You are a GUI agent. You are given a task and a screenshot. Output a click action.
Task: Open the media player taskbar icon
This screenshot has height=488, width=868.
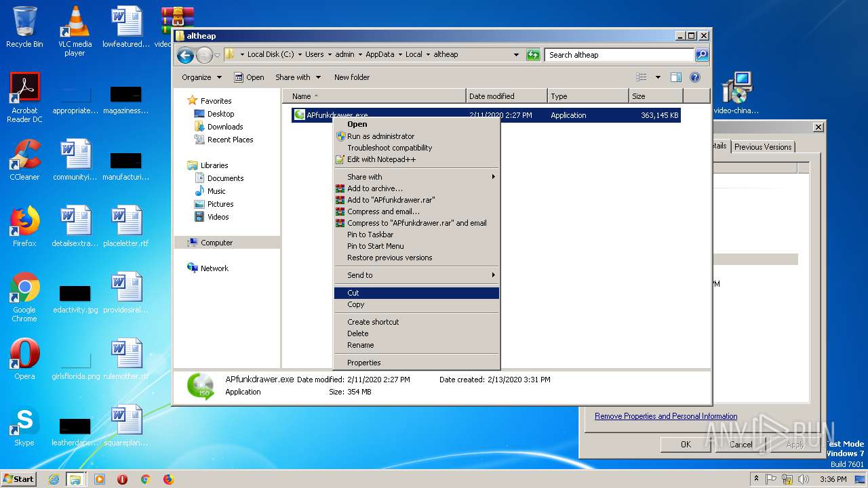tap(100, 479)
